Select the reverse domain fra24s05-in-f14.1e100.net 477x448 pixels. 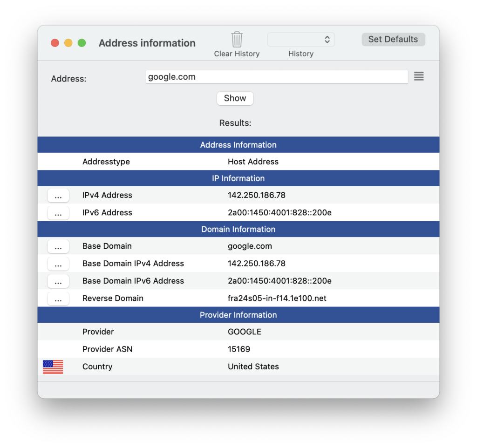277,298
